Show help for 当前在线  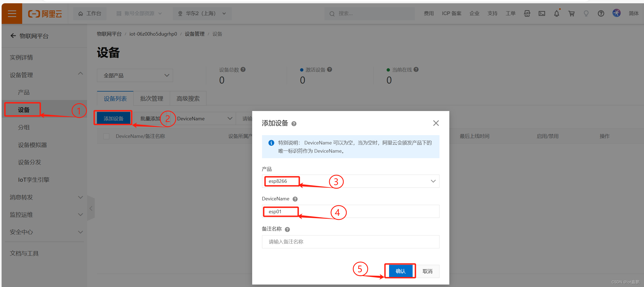click(x=416, y=70)
